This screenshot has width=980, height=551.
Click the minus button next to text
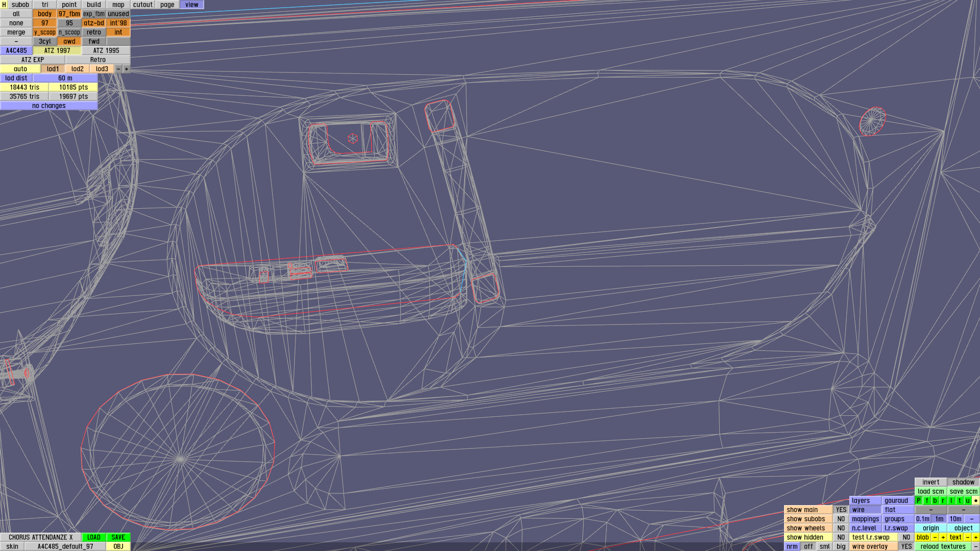click(967, 537)
